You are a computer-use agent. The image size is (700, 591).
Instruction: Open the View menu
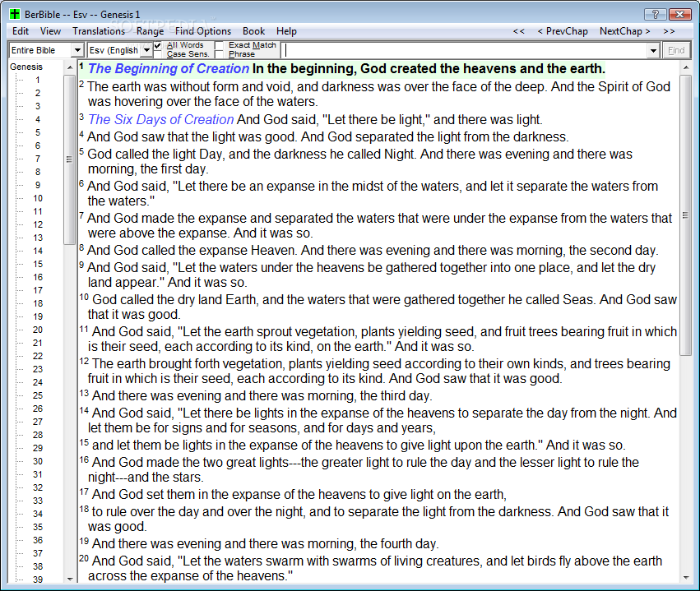(x=50, y=31)
